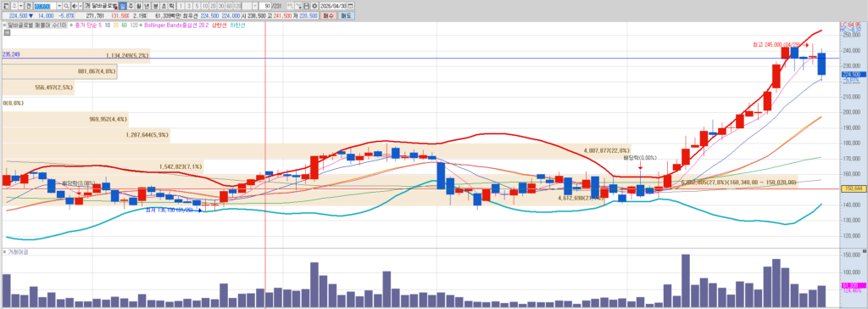Screen dimensions: 868x309
Task: Choose interval 120 button
Action: 237,6
